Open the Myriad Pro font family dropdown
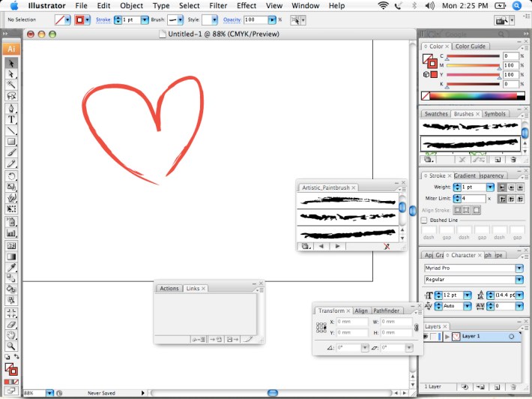 click(519, 268)
